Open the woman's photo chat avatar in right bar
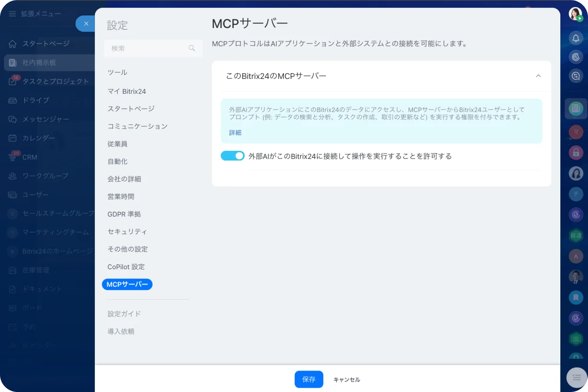The height and width of the screenshot is (392, 588). coord(576,173)
